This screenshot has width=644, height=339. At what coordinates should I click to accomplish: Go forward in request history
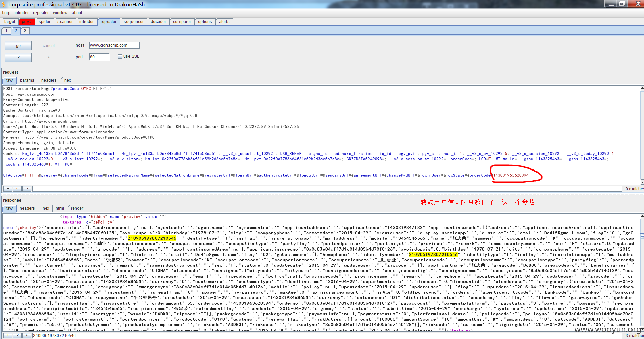pyautogui.click(x=49, y=57)
